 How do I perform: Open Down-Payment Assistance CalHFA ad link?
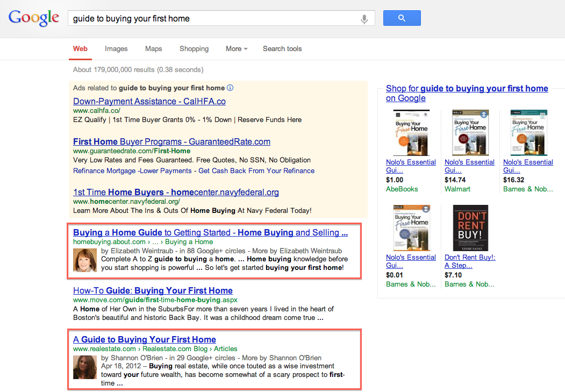[149, 102]
